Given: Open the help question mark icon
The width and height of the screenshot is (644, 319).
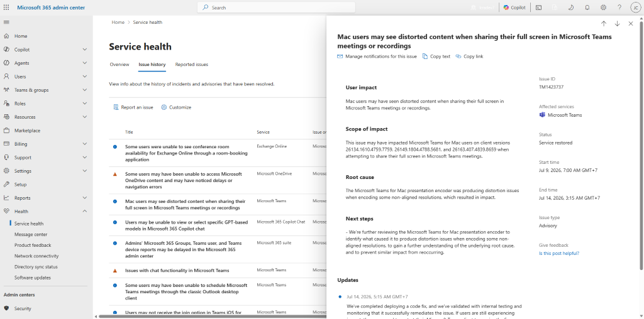Looking at the screenshot, I should tap(619, 8).
